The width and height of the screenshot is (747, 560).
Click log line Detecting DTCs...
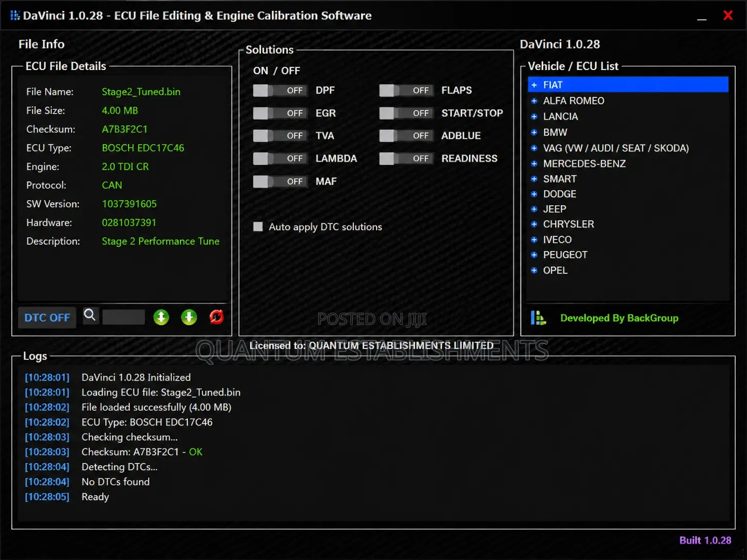[x=120, y=467]
